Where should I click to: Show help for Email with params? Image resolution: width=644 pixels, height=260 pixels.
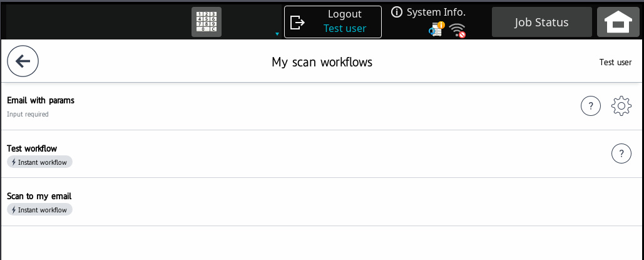[591, 106]
